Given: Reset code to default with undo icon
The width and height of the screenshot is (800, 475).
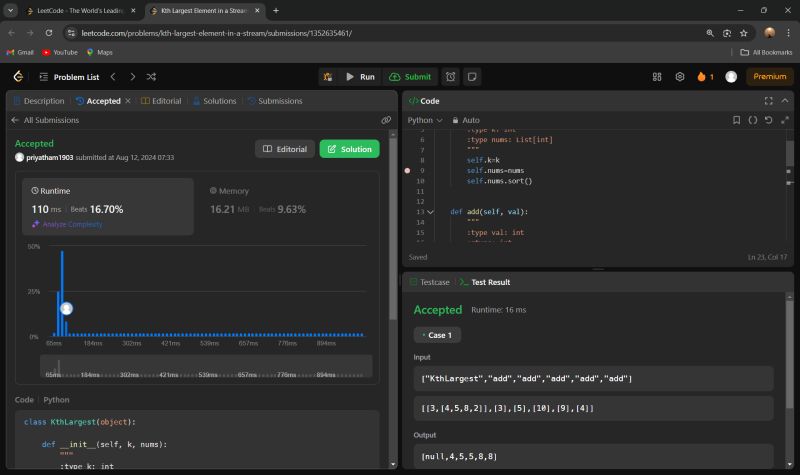Looking at the screenshot, I should [768, 120].
